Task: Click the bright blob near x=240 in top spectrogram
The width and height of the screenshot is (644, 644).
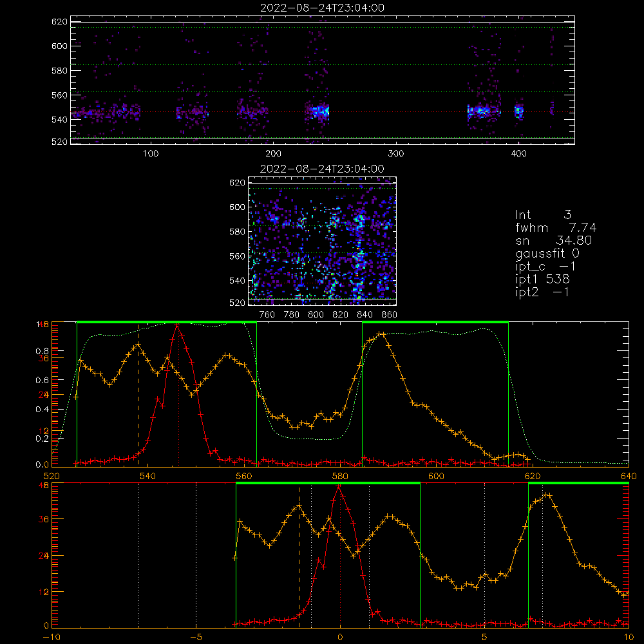Action: pyautogui.click(x=320, y=111)
